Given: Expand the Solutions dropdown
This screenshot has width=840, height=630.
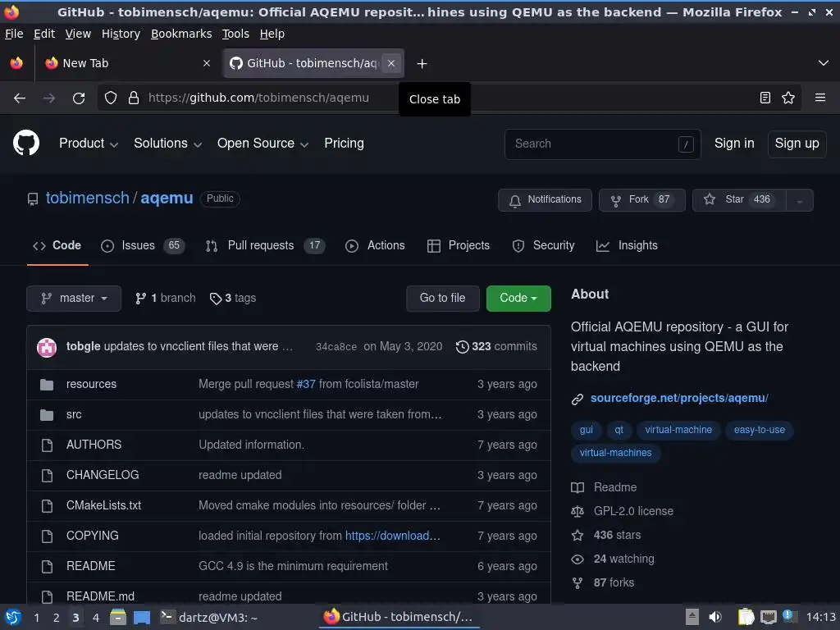Looking at the screenshot, I should (167, 143).
